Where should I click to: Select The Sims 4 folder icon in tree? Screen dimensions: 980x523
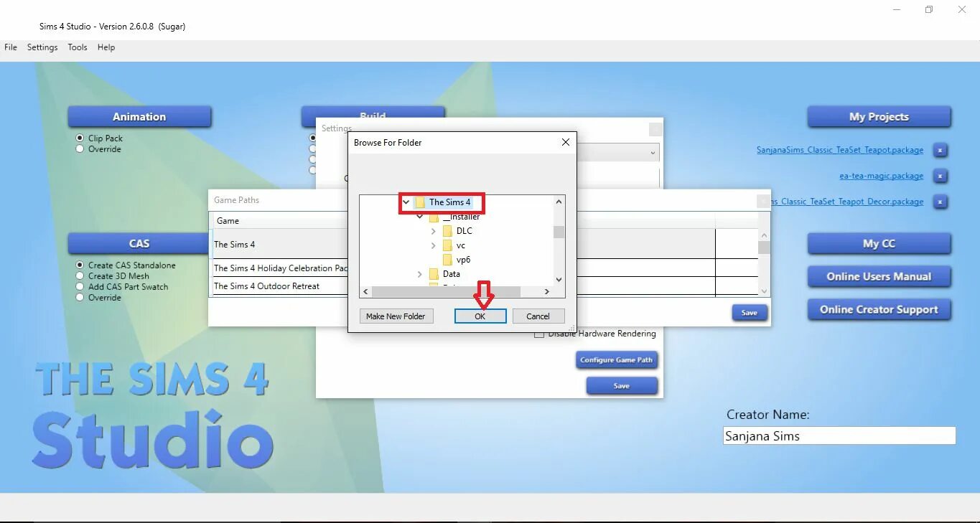click(x=420, y=202)
